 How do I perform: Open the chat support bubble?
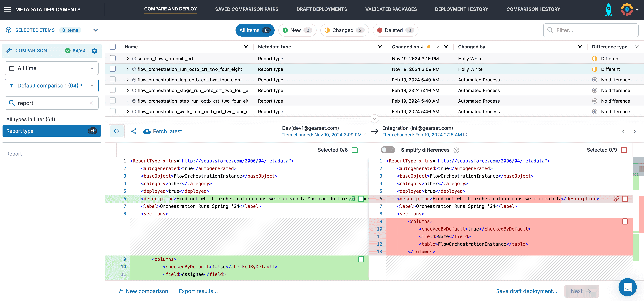pyautogui.click(x=627, y=287)
